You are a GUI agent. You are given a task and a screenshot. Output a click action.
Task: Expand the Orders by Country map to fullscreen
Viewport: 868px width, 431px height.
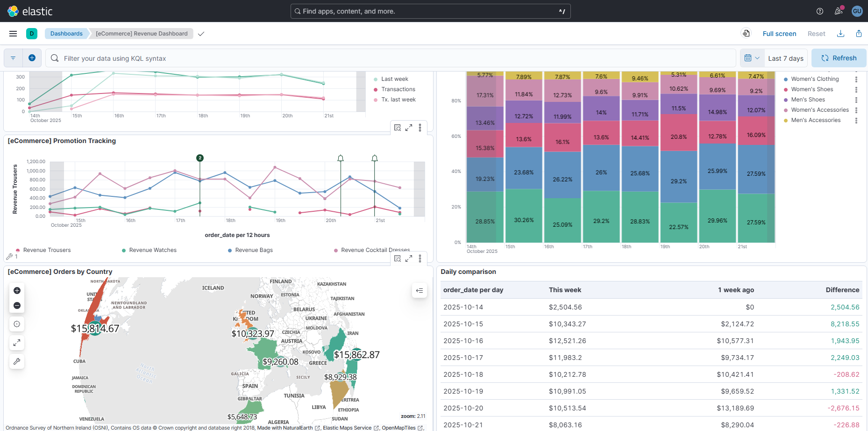(17, 342)
